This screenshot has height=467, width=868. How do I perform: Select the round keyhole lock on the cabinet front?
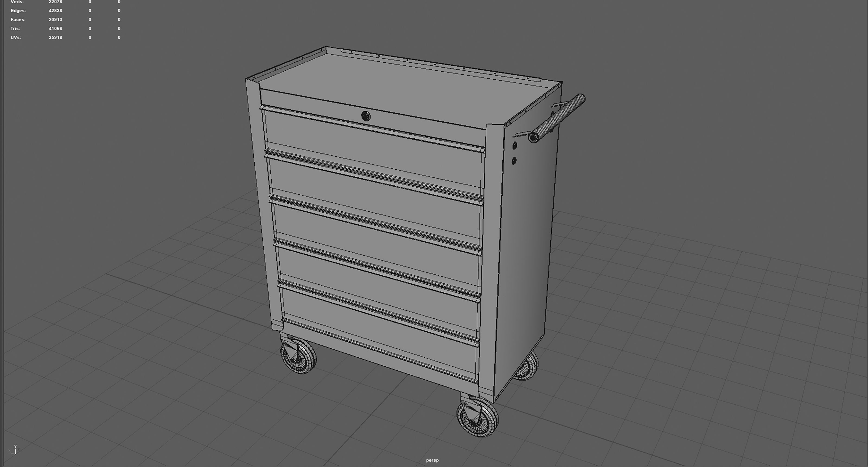click(366, 116)
